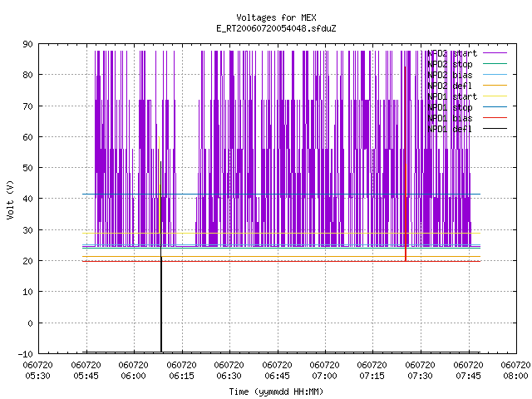Click the 'NPD2 bias' legend text
This screenshot has width=532, height=399.
pyautogui.click(x=450, y=75)
